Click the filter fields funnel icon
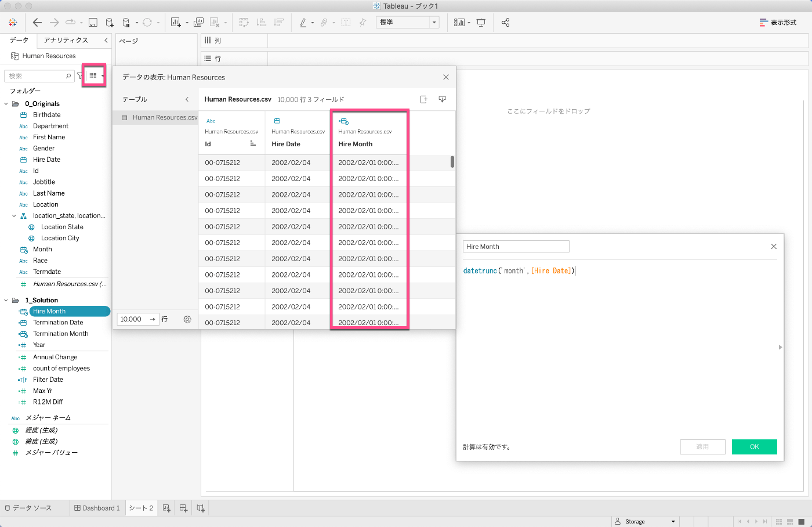Viewport: 812px width, 527px height. (x=80, y=76)
